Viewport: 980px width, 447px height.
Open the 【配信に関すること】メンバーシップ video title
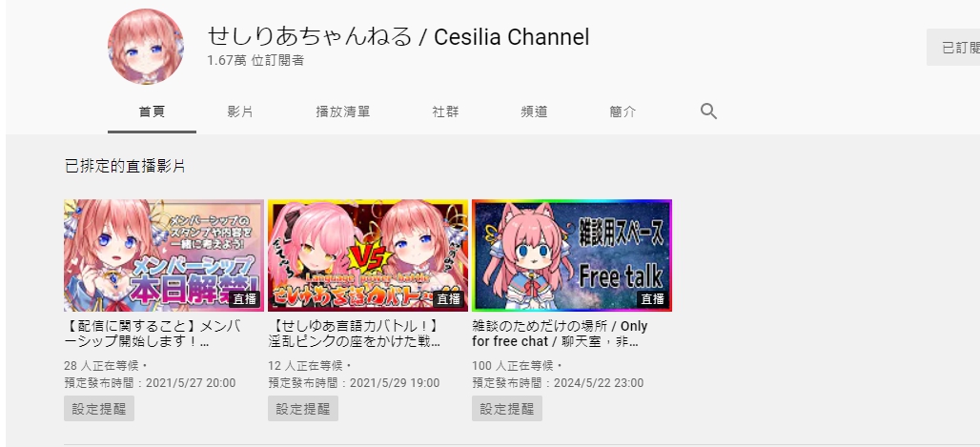[153, 334]
